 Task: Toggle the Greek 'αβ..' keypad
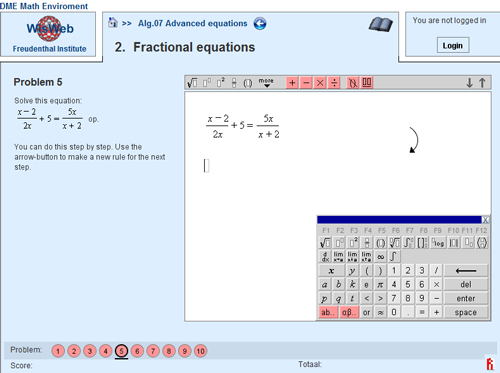pos(349,312)
